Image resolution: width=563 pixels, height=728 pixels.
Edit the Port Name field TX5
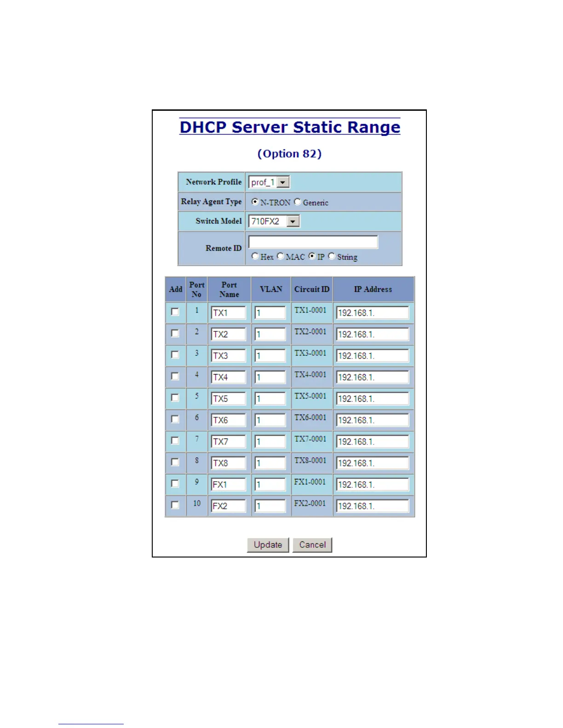tap(229, 398)
